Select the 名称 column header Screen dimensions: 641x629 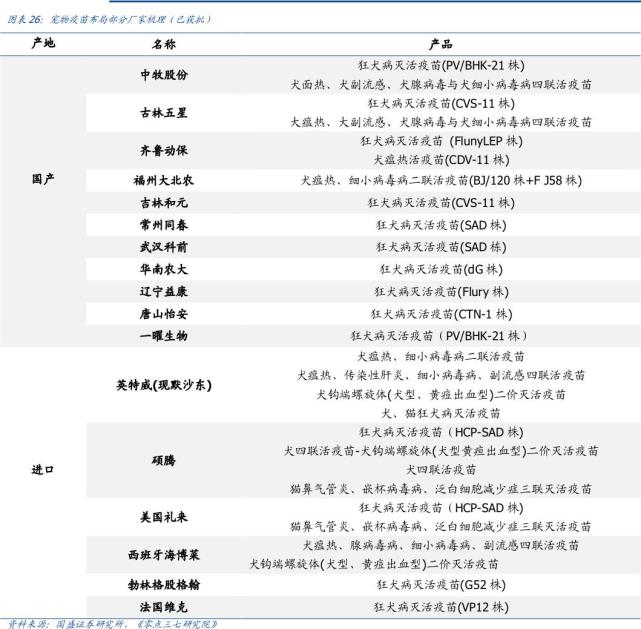coord(164,43)
